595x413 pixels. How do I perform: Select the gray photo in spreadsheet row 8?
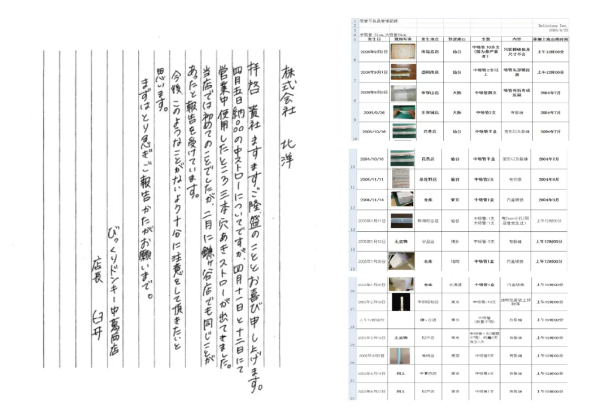403,93
